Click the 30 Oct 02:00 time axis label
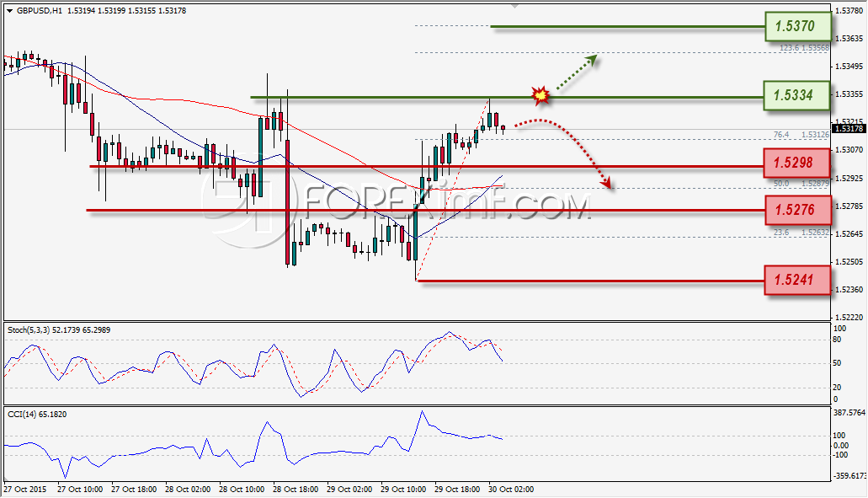The image size is (868, 498). point(511,490)
